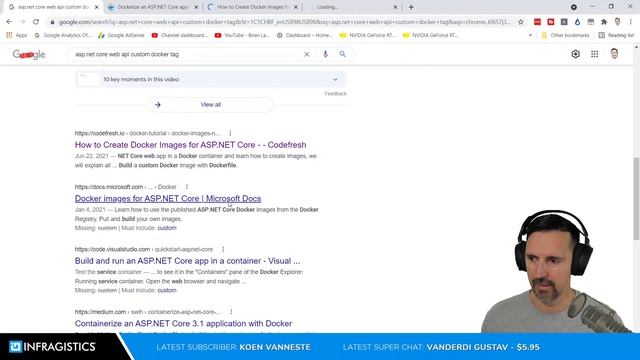Open Google Analytics bookmark

click(x=62, y=36)
